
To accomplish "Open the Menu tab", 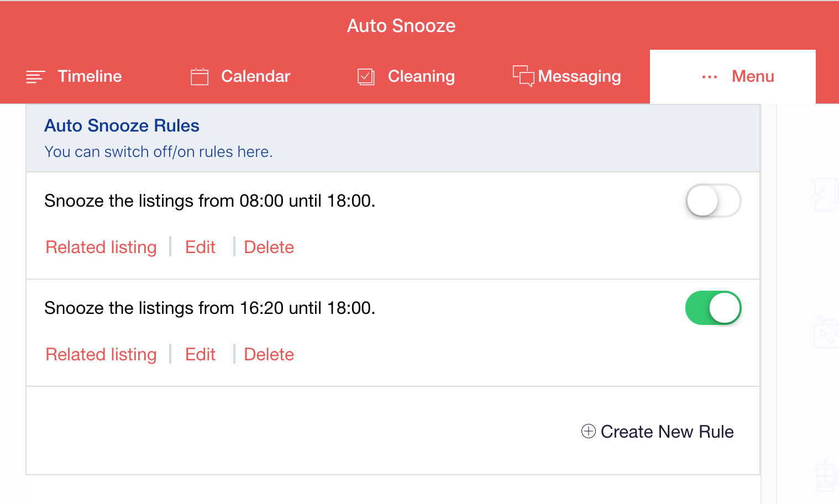I will pos(733,76).
